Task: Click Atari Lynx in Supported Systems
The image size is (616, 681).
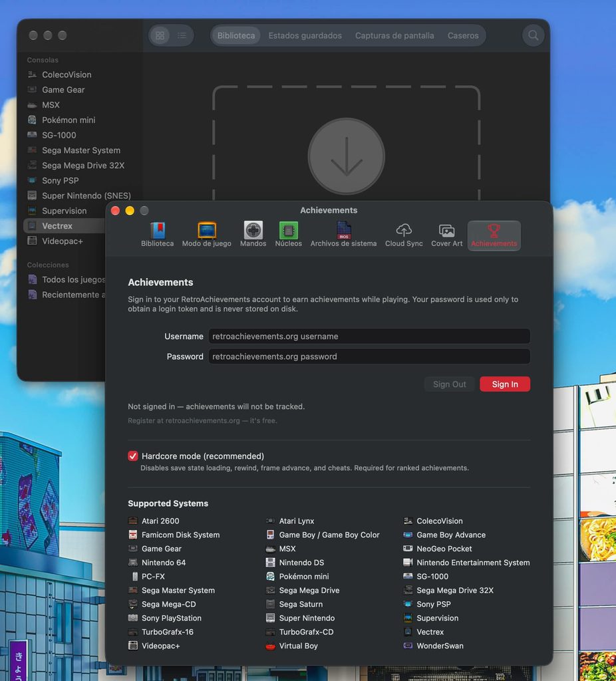Action: pos(290,521)
